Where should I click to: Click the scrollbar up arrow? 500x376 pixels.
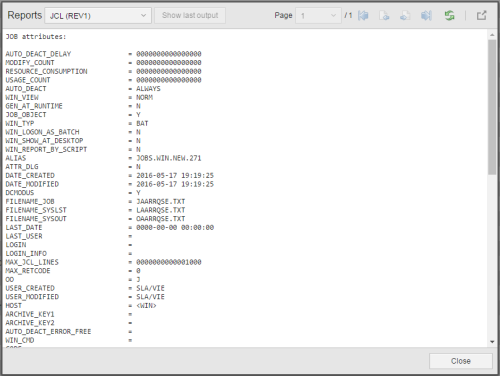[492, 35]
